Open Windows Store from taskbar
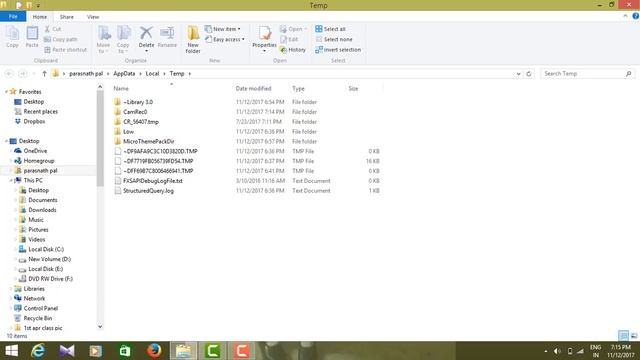 coord(125,351)
